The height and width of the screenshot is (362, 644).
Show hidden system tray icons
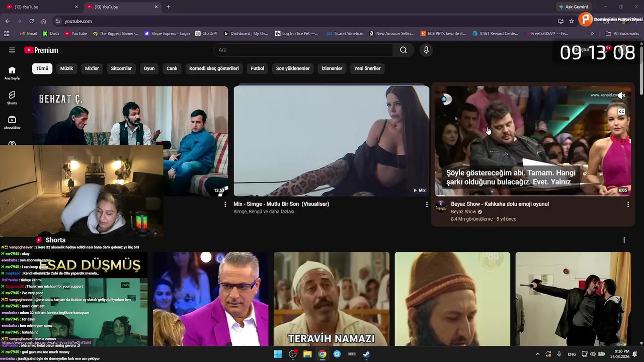tap(537, 354)
